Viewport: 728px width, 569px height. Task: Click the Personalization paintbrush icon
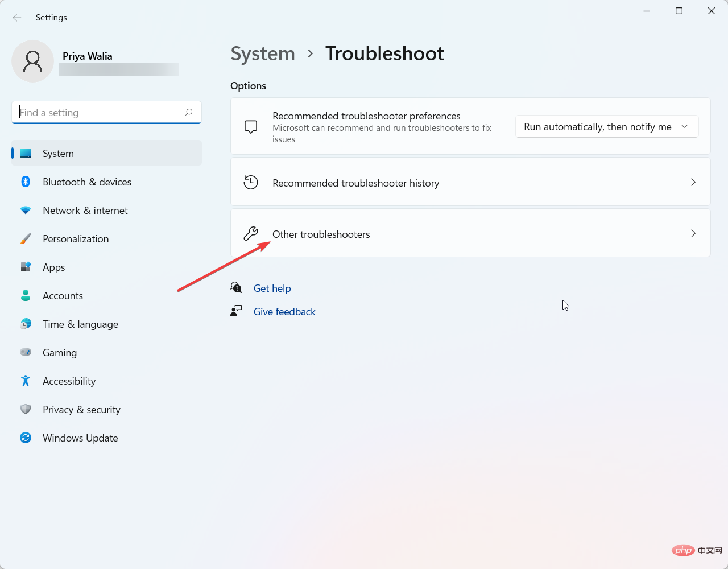pos(26,239)
